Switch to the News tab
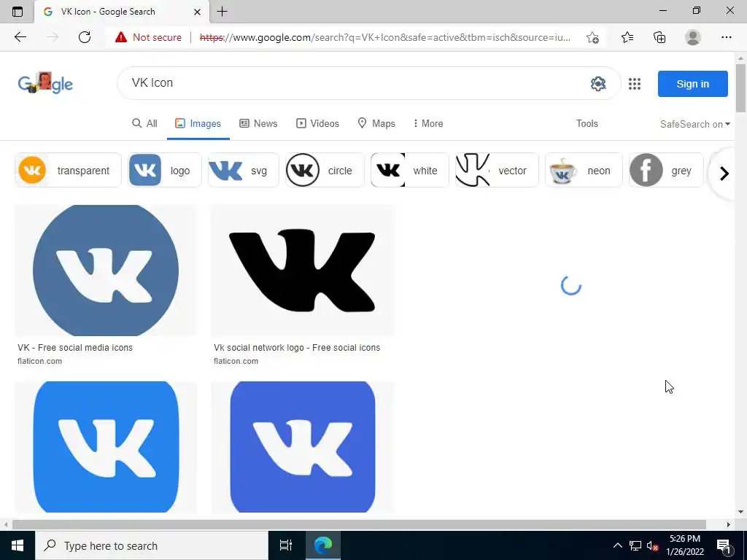The image size is (747, 560). pos(258,123)
